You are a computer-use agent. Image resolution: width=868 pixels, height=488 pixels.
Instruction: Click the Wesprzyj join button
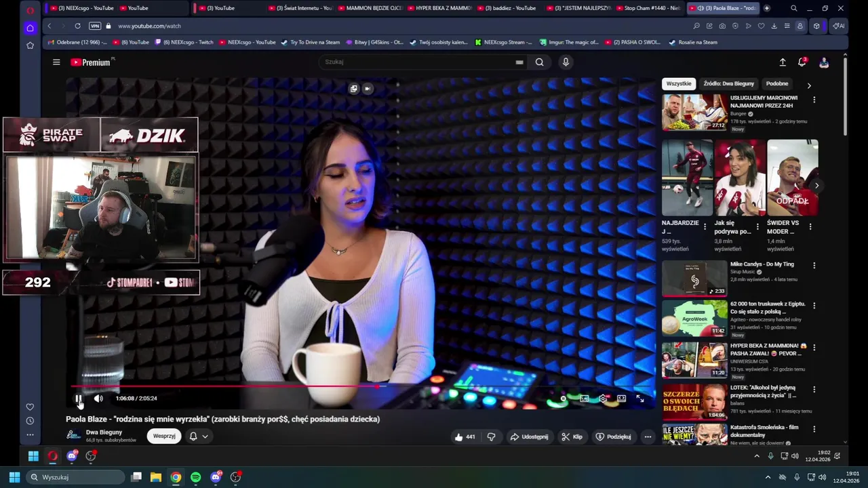pos(164,436)
